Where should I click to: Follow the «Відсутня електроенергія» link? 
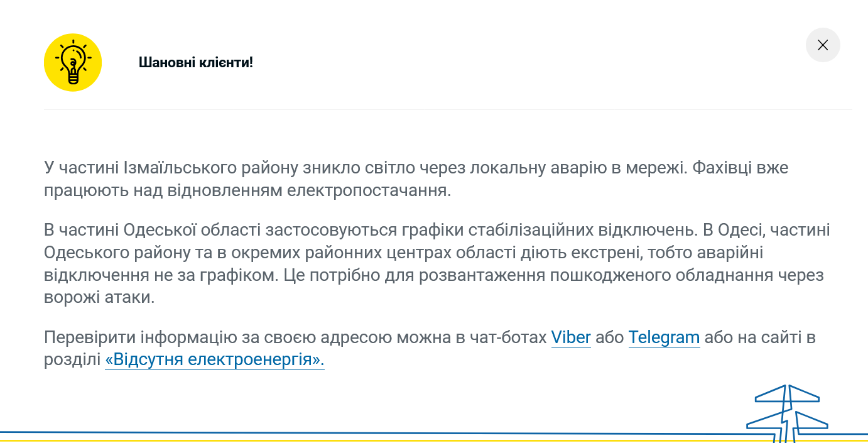[x=215, y=361]
